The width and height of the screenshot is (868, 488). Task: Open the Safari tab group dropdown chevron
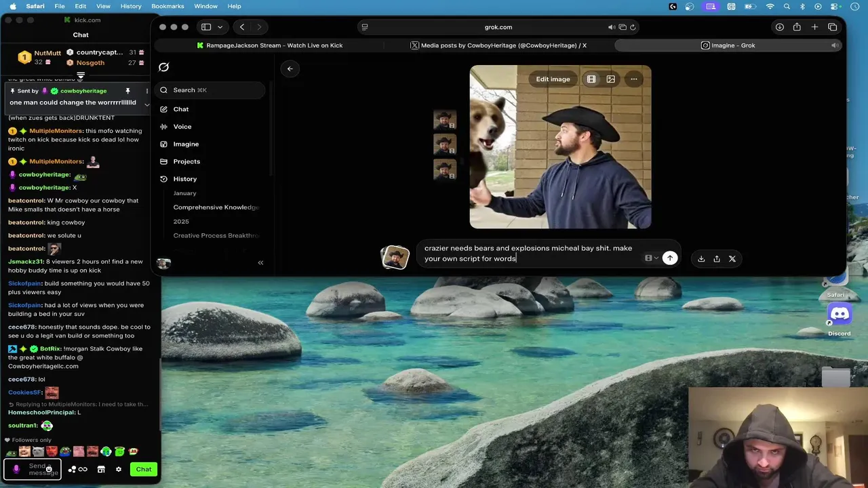(220, 27)
